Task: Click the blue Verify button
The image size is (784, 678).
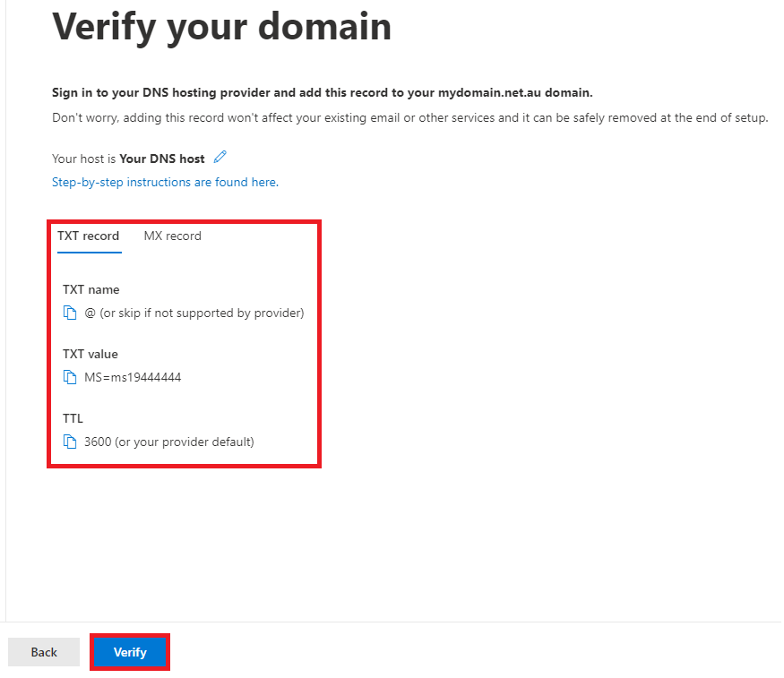Action: pos(130,652)
